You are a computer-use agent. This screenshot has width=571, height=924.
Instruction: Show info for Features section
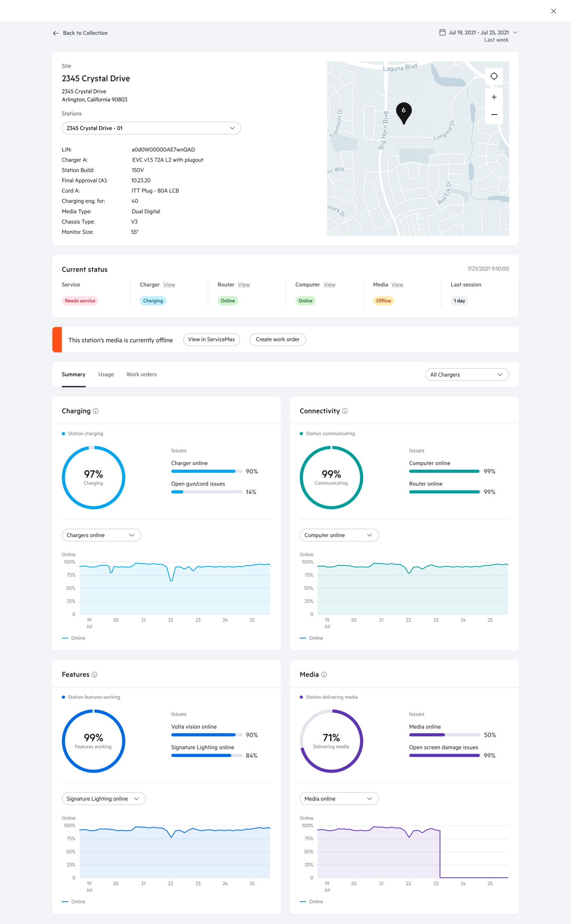pos(94,675)
